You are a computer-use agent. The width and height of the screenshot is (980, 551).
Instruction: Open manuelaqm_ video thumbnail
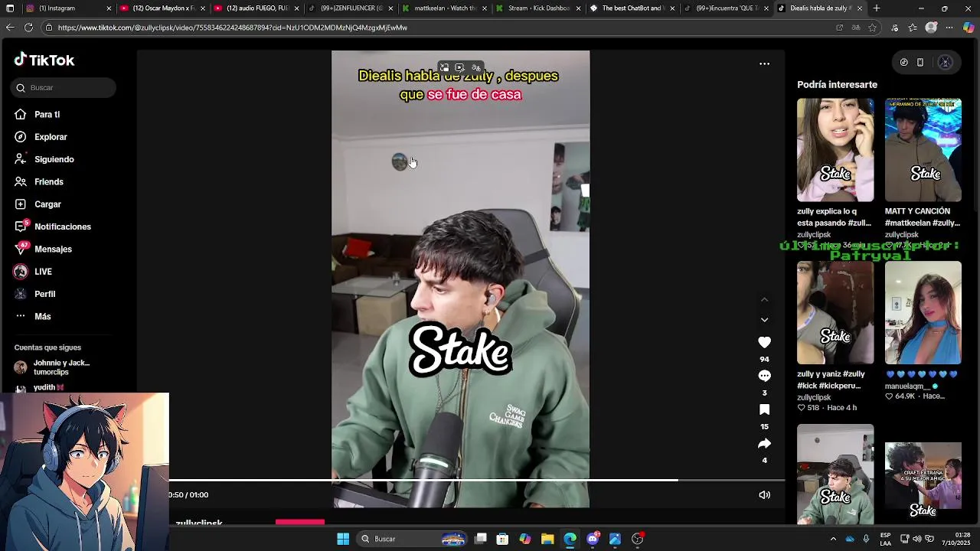pos(923,312)
